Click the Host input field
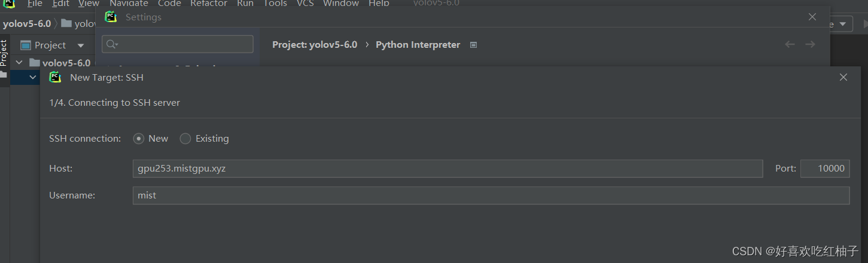Viewport: 868px width, 263px height. click(447, 169)
